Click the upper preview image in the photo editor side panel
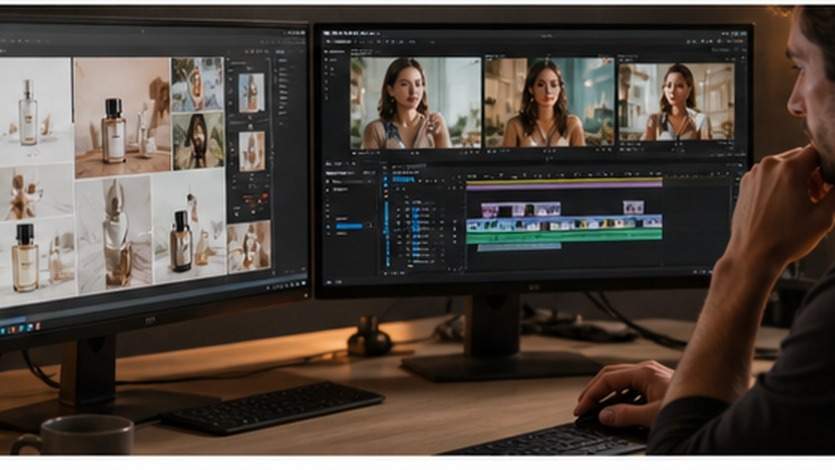 (251, 93)
